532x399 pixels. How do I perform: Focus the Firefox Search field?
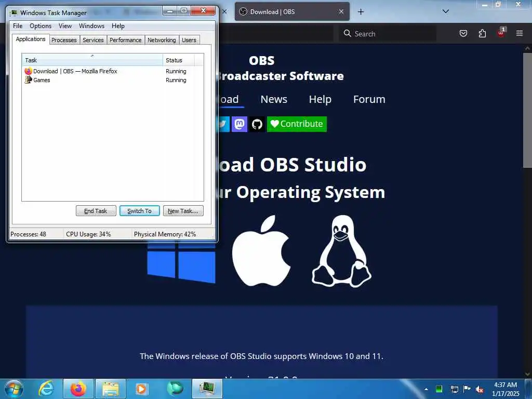pyautogui.click(x=388, y=34)
